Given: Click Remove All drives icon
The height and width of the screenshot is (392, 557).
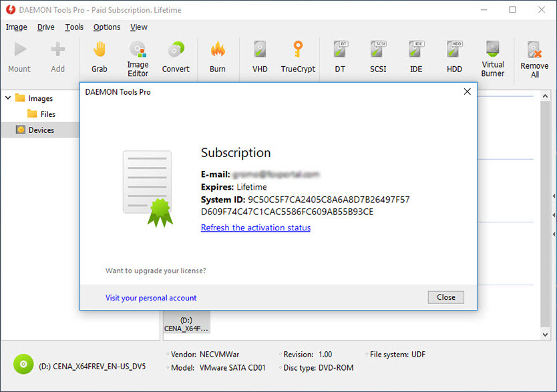Looking at the screenshot, I should pyautogui.click(x=534, y=59).
